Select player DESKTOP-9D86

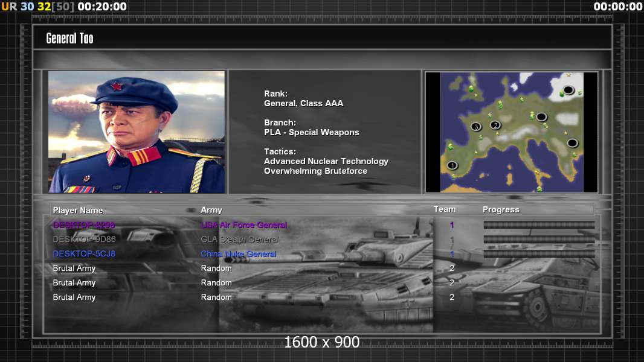[84, 239]
